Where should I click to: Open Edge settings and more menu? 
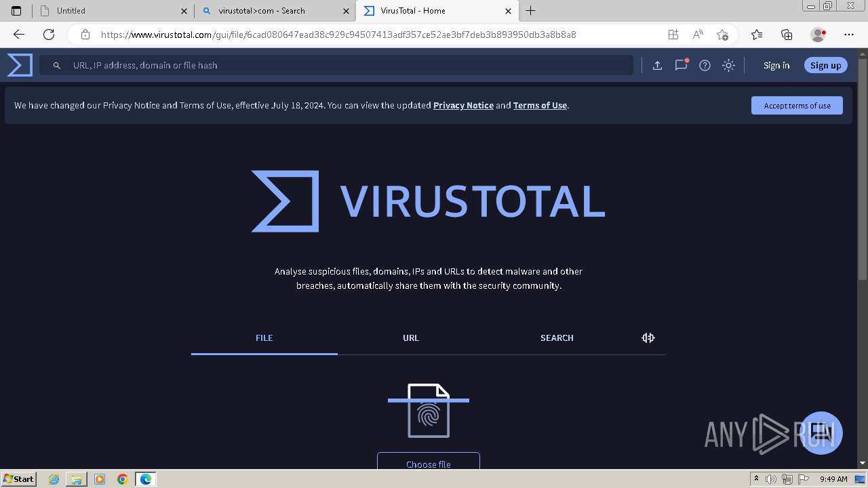849,35
